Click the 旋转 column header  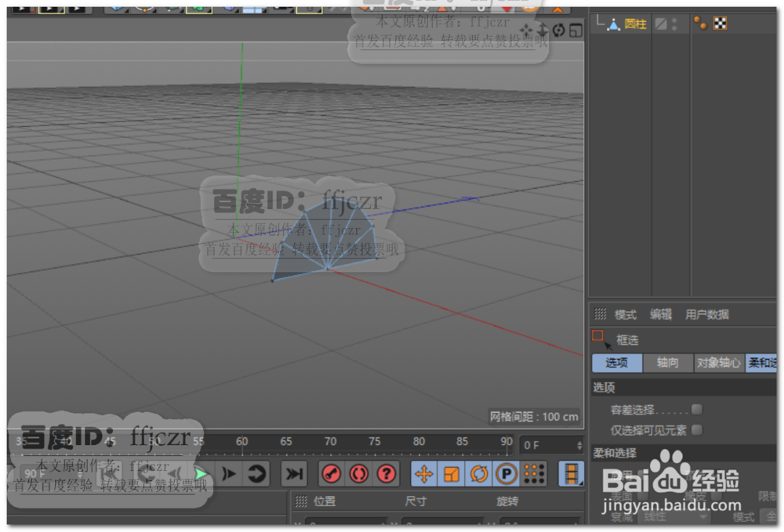pyautogui.click(x=507, y=501)
